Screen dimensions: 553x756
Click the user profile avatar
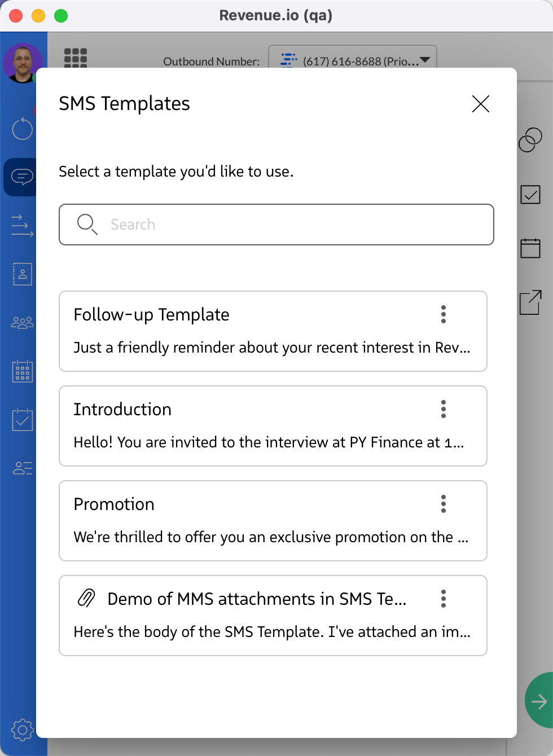click(x=23, y=62)
